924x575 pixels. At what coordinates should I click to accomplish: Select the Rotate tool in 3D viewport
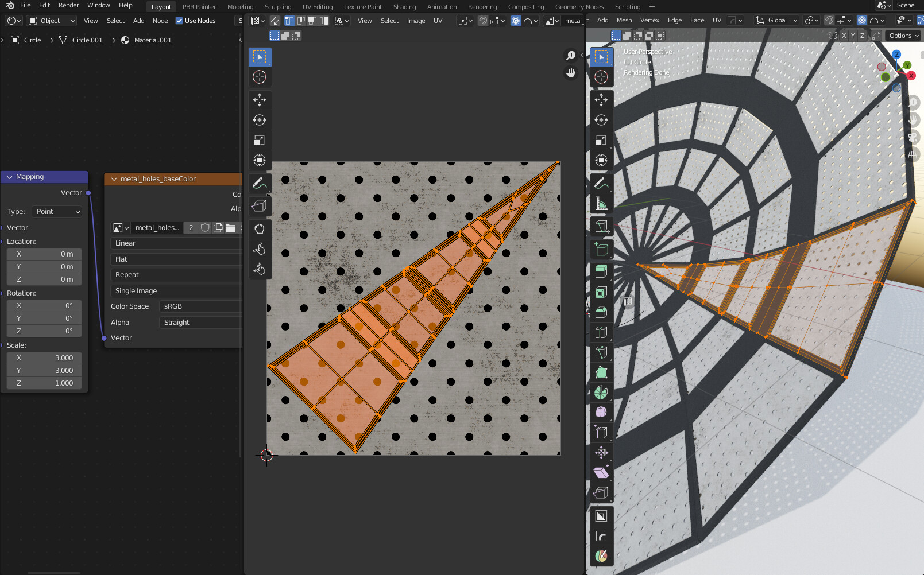tap(601, 120)
